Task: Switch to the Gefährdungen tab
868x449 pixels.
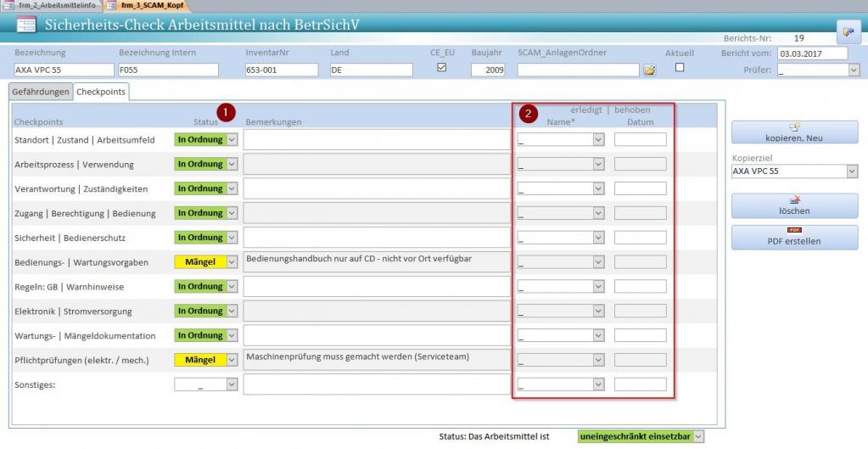Action: pyautogui.click(x=41, y=92)
